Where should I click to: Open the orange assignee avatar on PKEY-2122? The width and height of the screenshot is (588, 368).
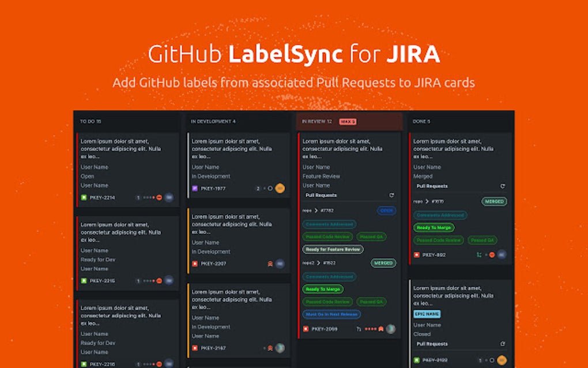click(x=502, y=360)
